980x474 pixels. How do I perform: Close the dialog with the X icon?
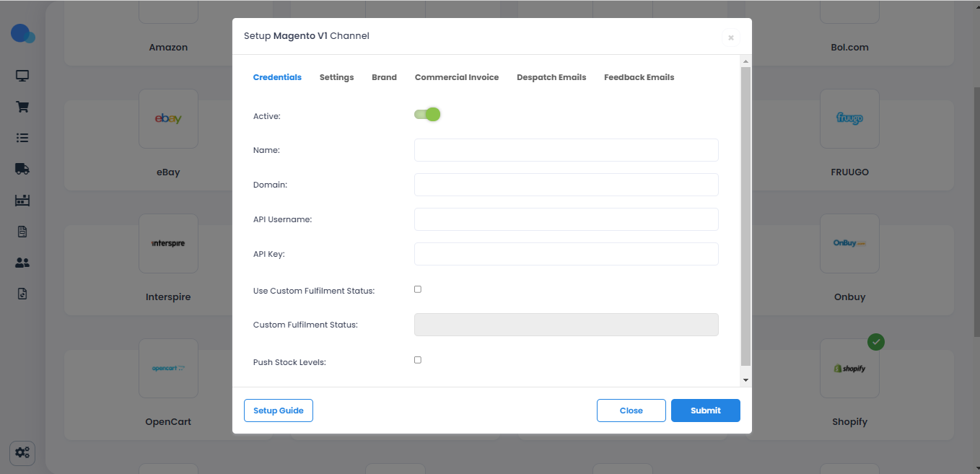[730, 38]
